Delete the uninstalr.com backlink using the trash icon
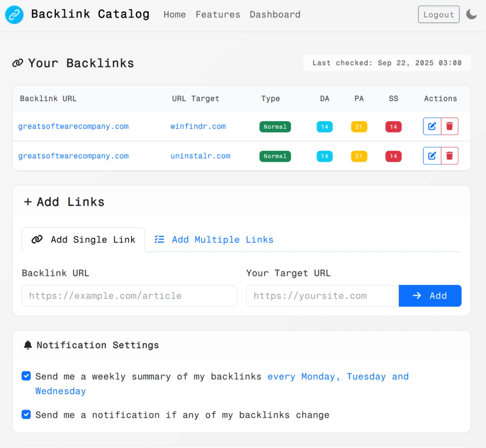This screenshot has width=486, height=448. [x=450, y=156]
